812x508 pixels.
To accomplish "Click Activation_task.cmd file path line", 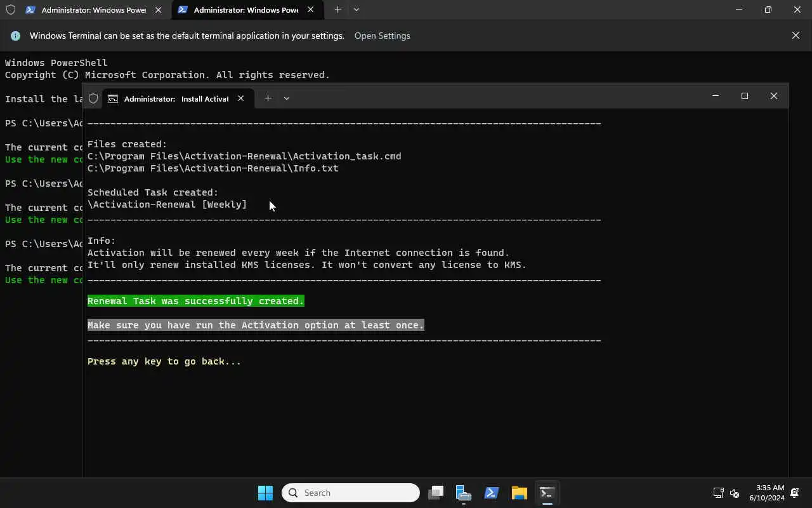I will click(x=244, y=156).
